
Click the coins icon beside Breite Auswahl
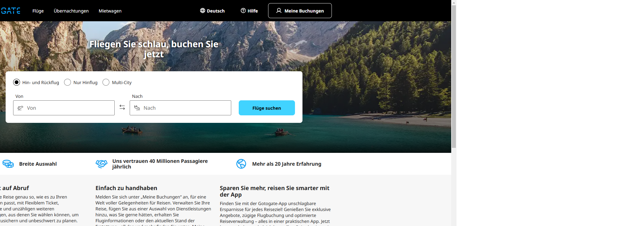8,164
